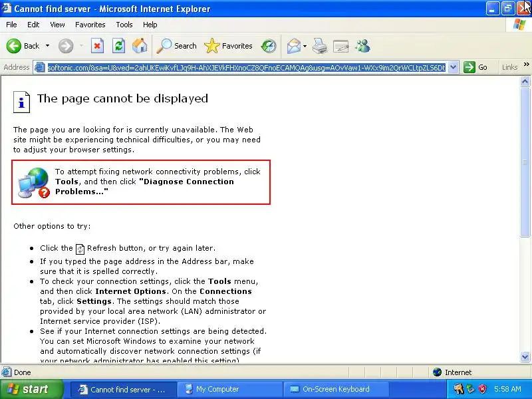Go to the Home page icon
Image resolution: width=532 pixels, height=399 pixels.
(x=140, y=46)
